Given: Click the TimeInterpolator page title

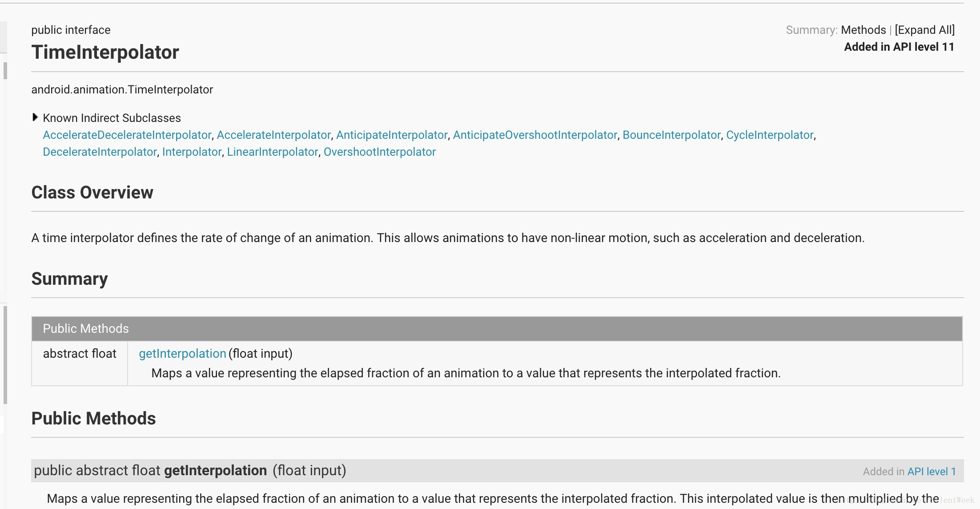Looking at the screenshot, I should point(105,52).
